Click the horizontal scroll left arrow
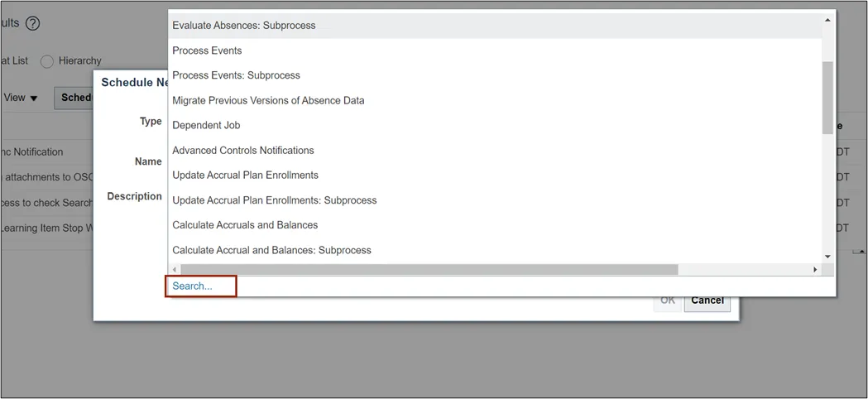868x399 pixels. coord(174,270)
